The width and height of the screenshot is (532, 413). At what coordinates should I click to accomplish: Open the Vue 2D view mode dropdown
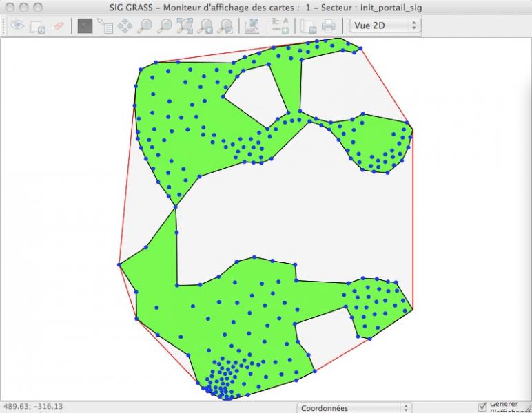[x=385, y=25]
